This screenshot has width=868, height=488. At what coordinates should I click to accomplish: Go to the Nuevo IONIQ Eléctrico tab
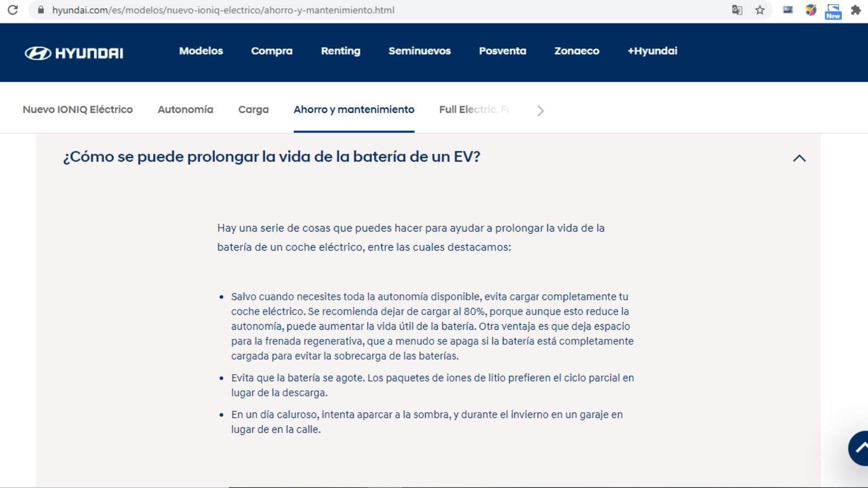coord(78,110)
